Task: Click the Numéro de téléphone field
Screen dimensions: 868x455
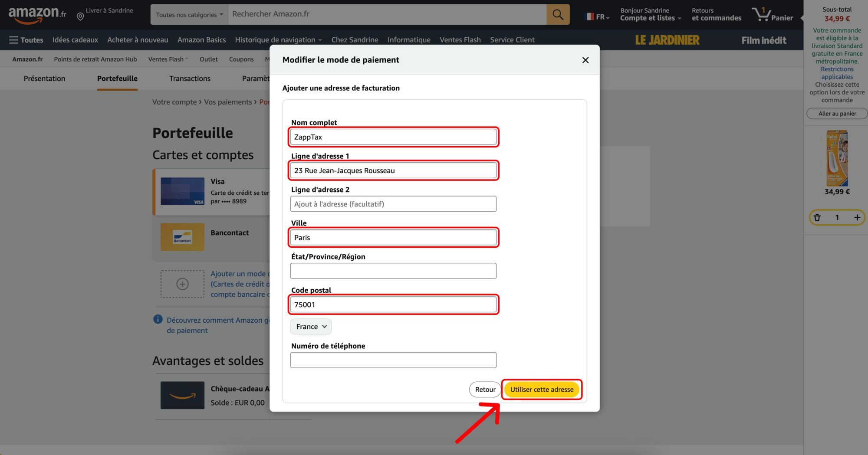Action: pyautogui.click(x=393, y=360)
